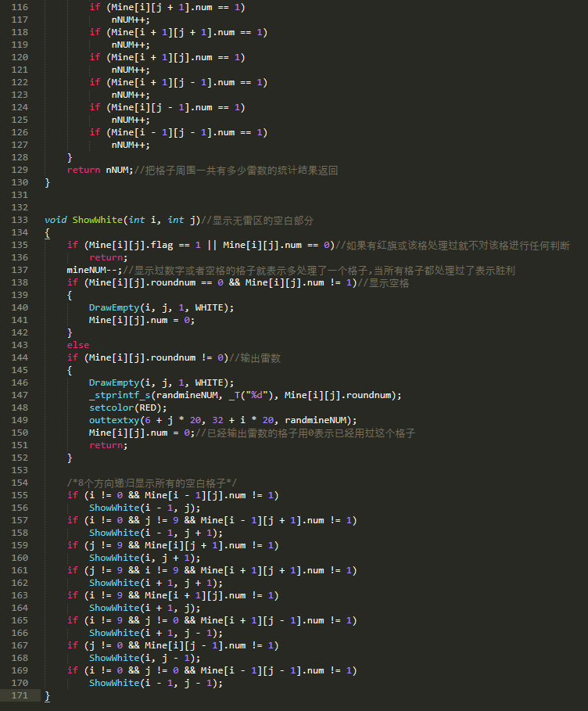Click the 'if' keyword on line 122
The width and height of the screenshot is (588, 711).
tap(95, 83)
